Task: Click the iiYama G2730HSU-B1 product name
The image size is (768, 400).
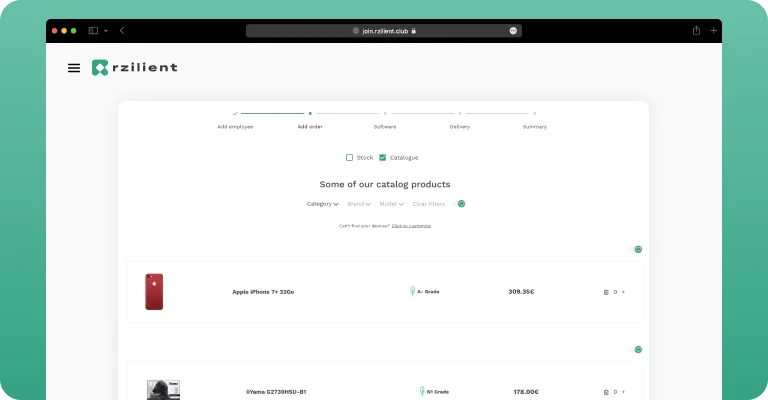Action: pos(276,392)
